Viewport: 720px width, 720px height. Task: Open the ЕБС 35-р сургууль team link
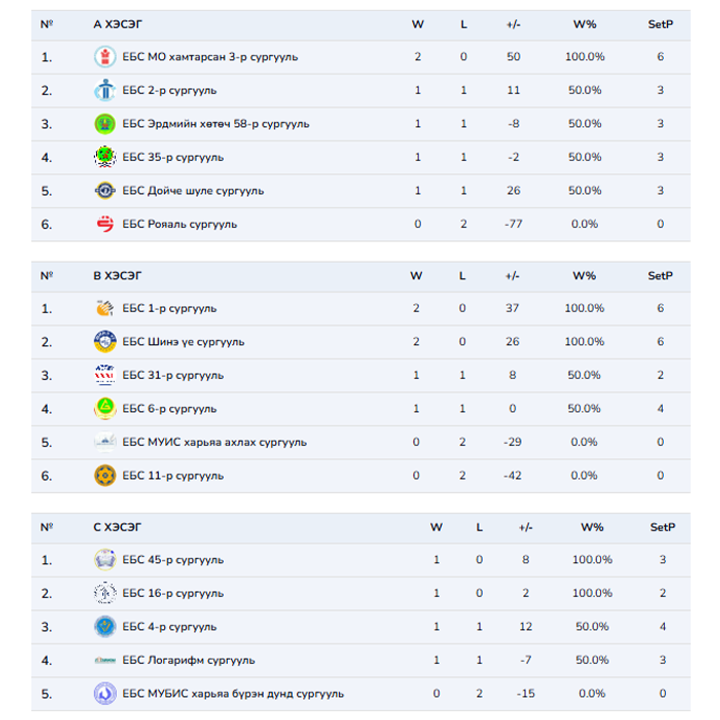[x=172, y=158]
